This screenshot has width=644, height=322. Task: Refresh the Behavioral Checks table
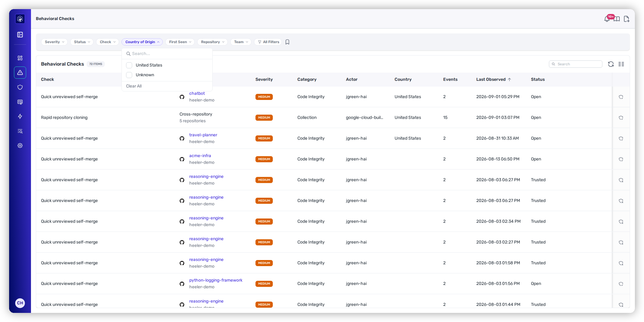pos(611,64)
